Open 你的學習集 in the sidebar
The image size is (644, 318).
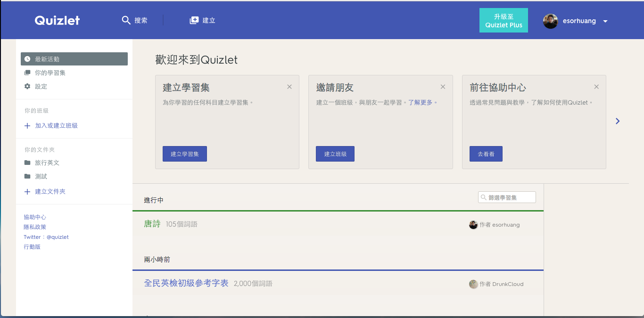(50, 73)
